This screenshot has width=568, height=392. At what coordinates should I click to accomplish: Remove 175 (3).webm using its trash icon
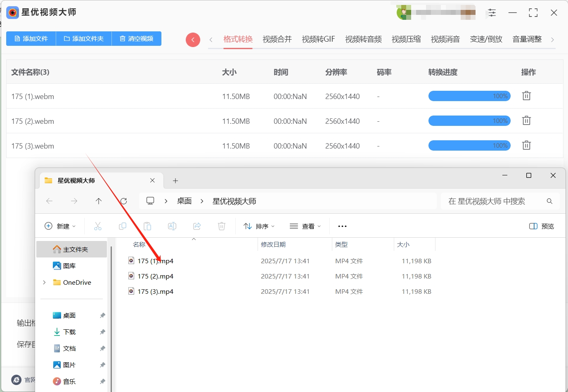[x=526, y=145]
